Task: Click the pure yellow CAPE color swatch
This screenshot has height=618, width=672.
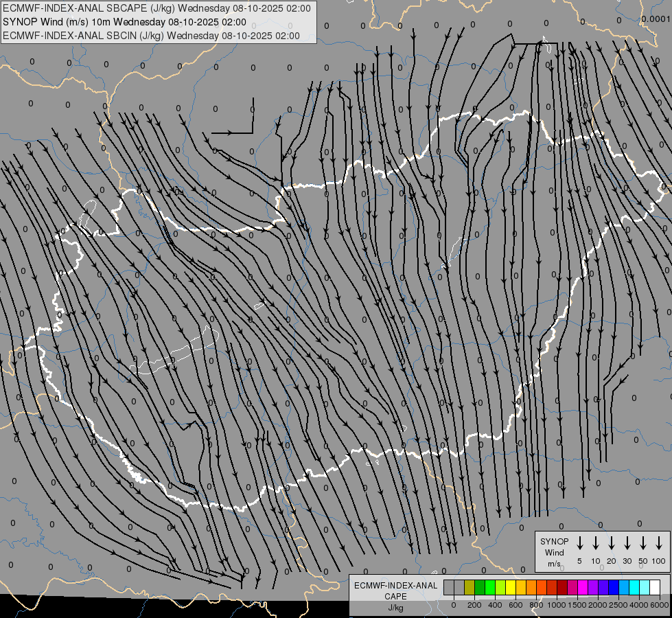Action: (511, 588)
